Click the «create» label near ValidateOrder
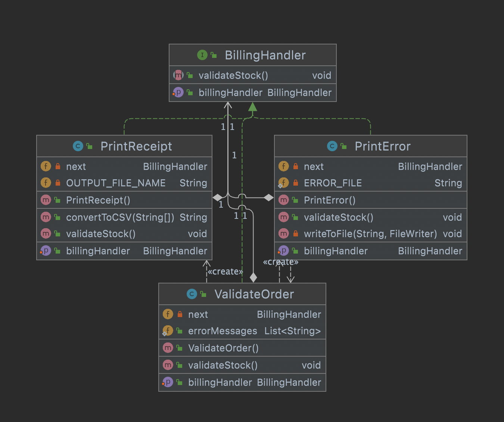 click(225, 271)
